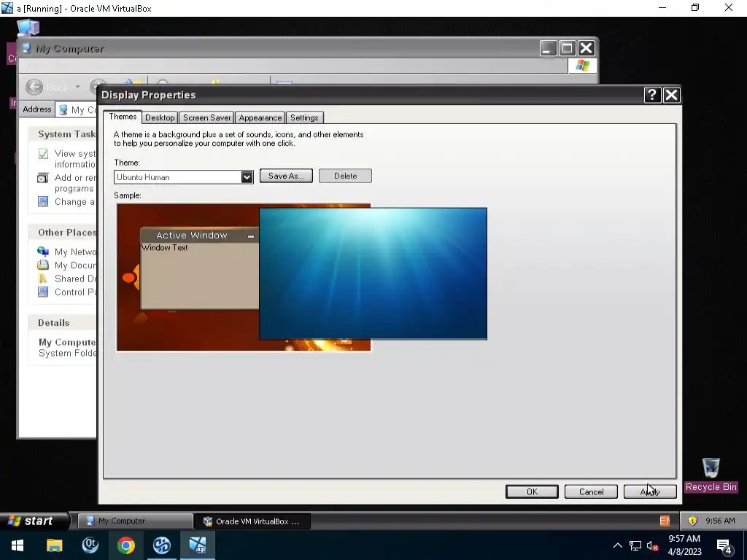Restore down the VirtualBox window
Screen dimensions: 747x560
pyautogui.click(x=695, y=7)
